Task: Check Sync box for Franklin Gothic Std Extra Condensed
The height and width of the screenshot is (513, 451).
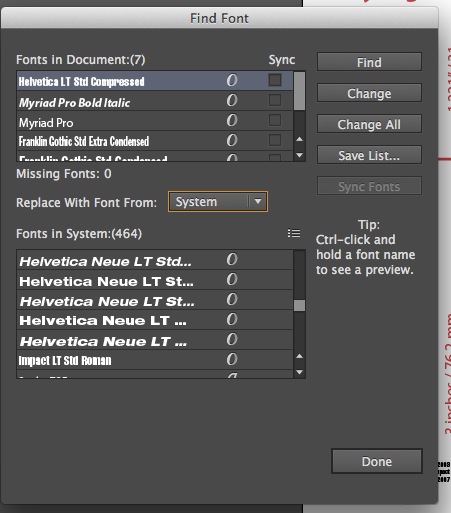Action: tap(275, 140)
